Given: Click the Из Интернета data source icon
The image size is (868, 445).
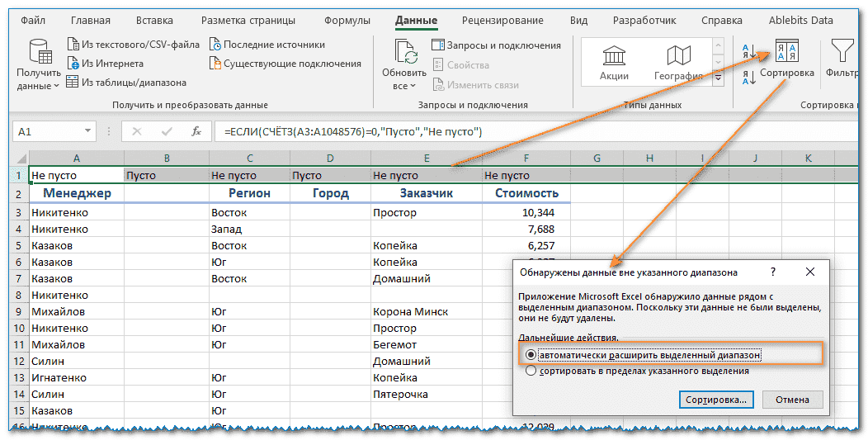Looking at the screenshot, I should coord(72,64).
